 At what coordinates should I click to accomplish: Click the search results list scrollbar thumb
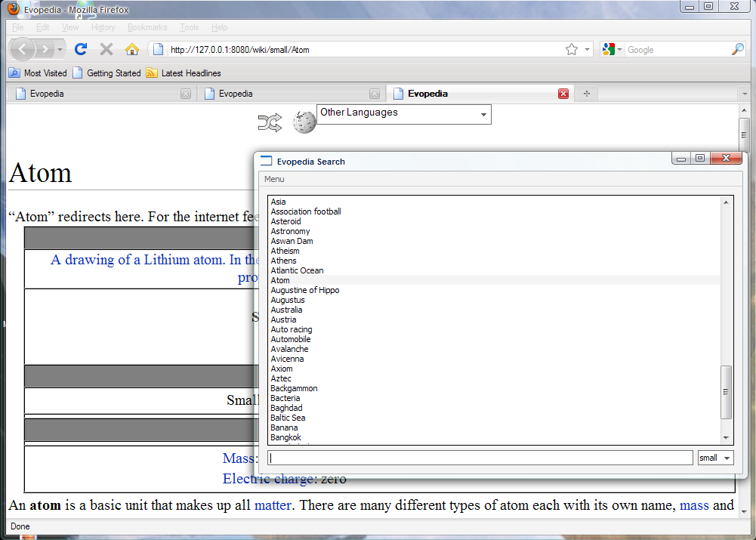727,391
